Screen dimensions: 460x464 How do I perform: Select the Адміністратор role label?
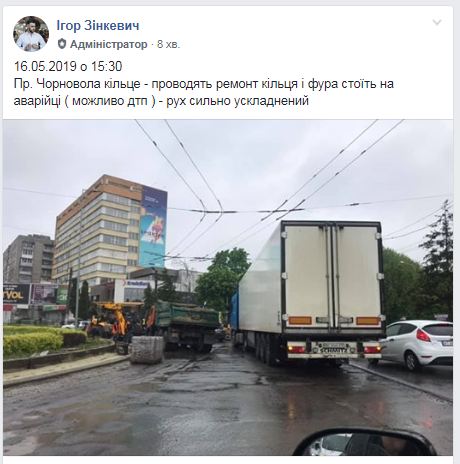(109, 44)
